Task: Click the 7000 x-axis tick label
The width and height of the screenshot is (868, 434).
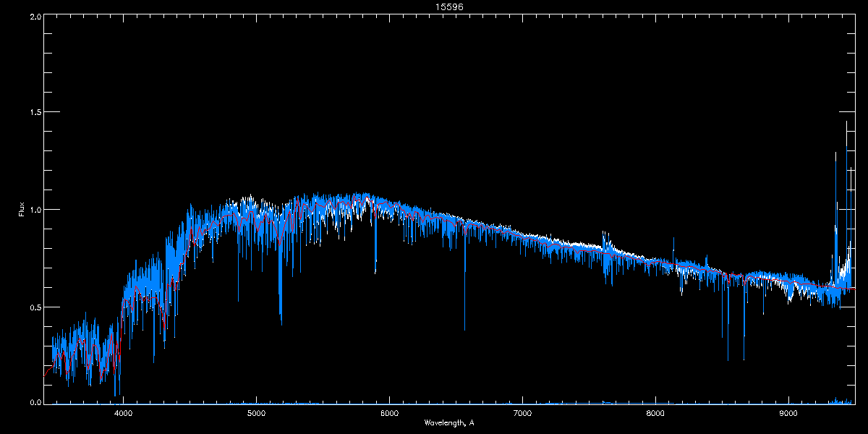Action: 522,414
